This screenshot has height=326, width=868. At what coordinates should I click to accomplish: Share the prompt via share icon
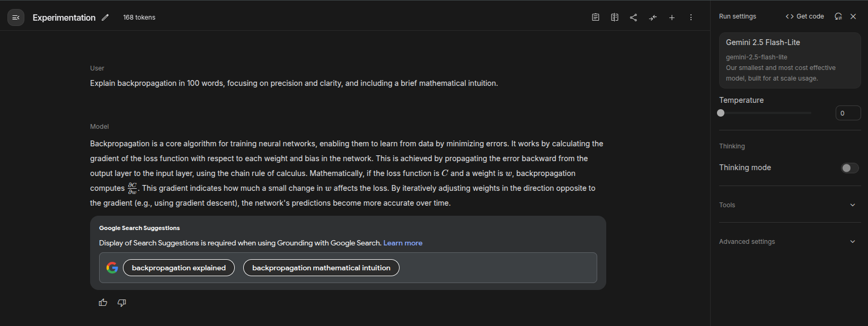tap(633, 17)
